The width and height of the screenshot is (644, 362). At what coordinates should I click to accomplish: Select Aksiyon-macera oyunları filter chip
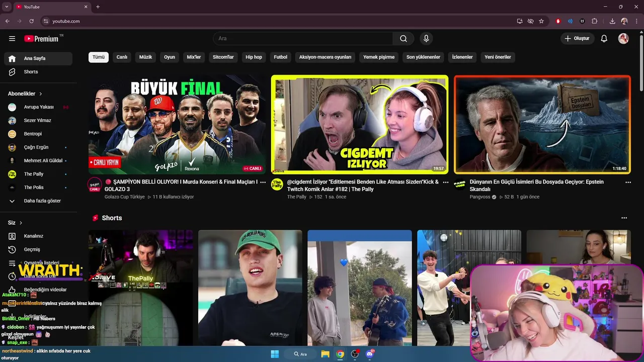pyautogui.click(x=326, y=57)
